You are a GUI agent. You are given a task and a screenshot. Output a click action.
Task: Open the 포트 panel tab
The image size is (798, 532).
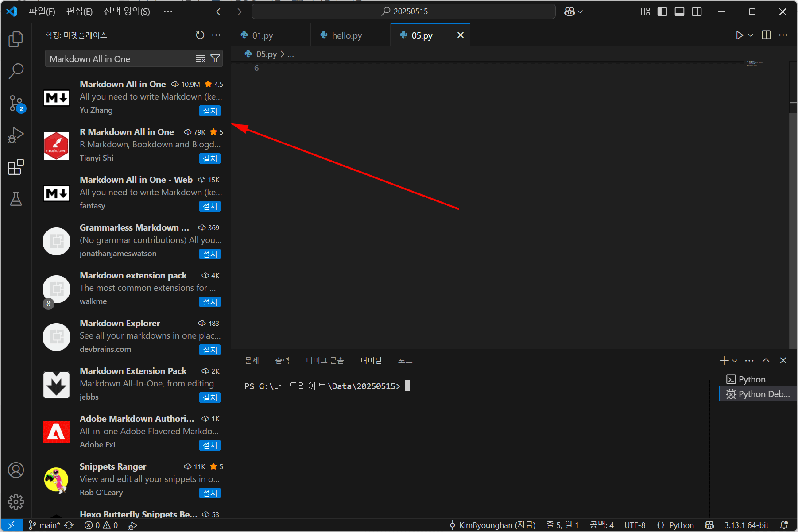coord(405,360)
